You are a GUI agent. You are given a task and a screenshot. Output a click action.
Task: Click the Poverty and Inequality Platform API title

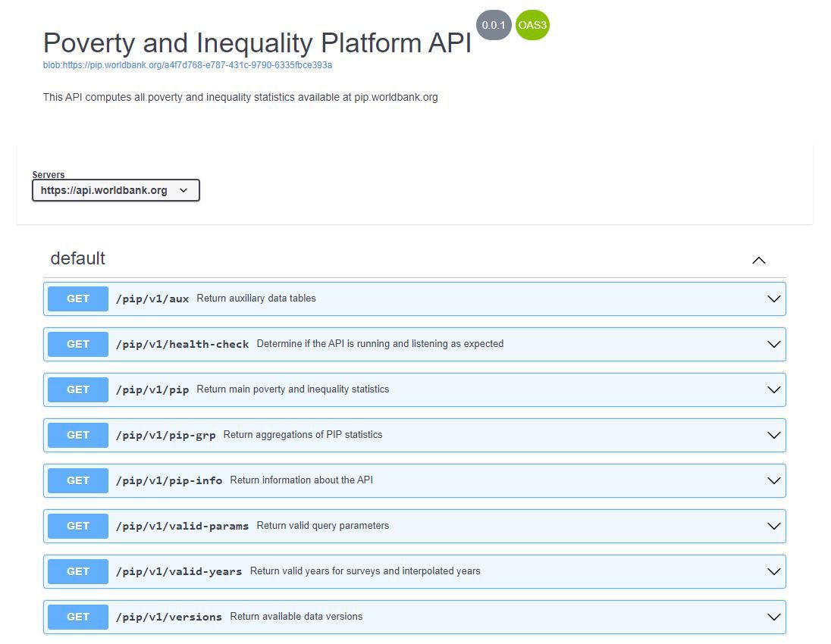click(258, 43)
